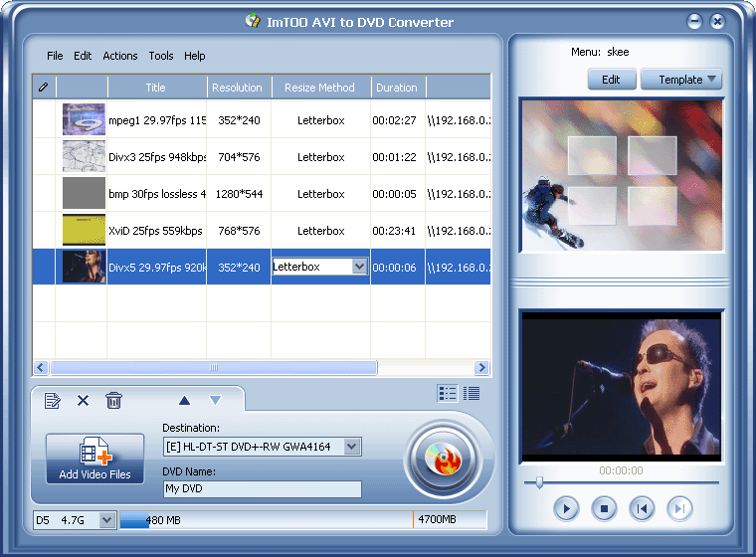This screenshot has width=756, height=557.
Task: Open the Tools menu
Action: pos(161,56)
